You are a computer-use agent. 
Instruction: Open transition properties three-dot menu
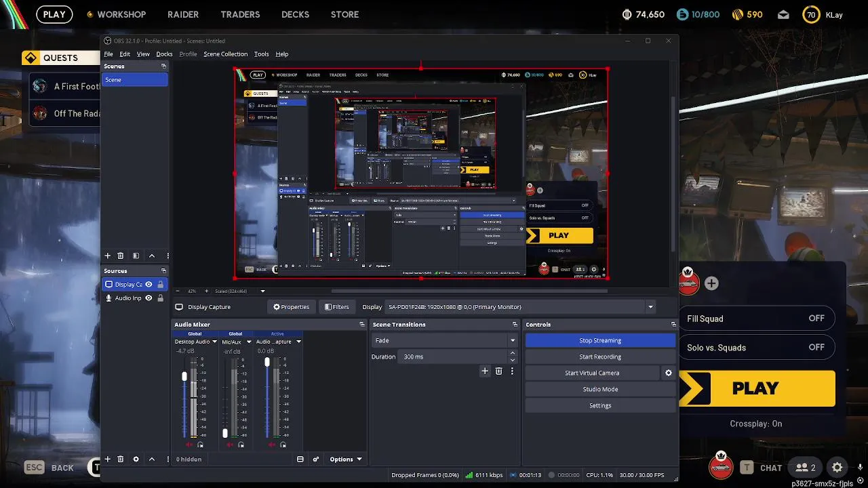tap(512, 371)
